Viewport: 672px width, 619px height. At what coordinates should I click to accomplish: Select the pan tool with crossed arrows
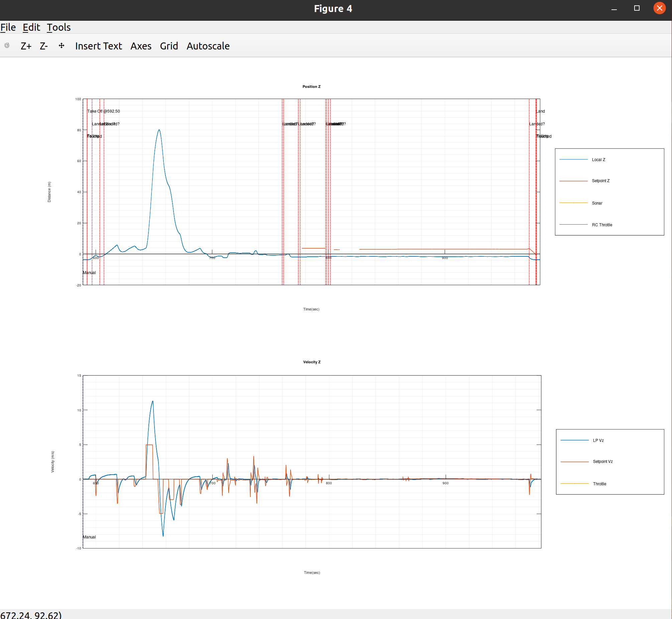pos(61,45)
